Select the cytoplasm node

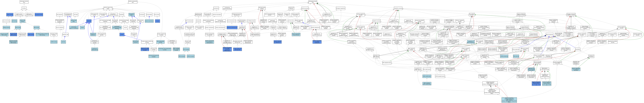click(x=89, y=21)
